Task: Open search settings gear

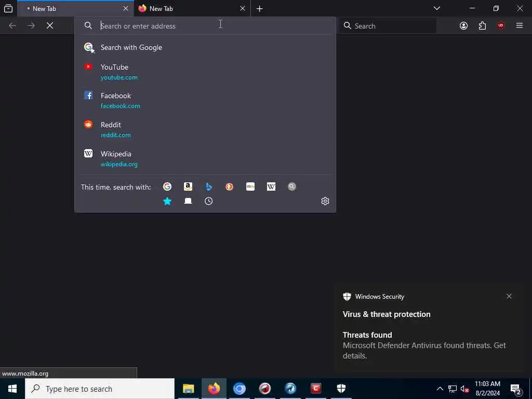Action: (325, 201)
